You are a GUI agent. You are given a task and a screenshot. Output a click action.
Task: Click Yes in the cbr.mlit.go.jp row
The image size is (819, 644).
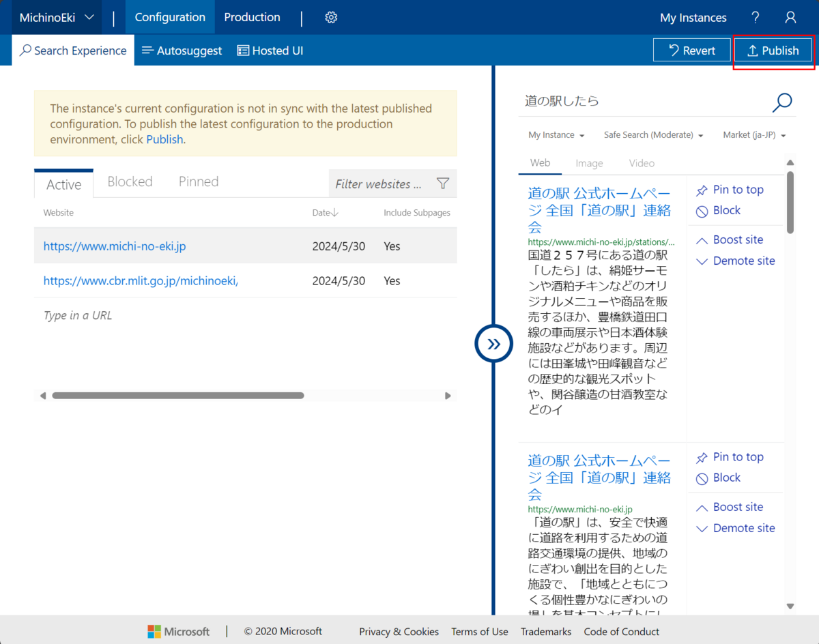click(392, 281)
